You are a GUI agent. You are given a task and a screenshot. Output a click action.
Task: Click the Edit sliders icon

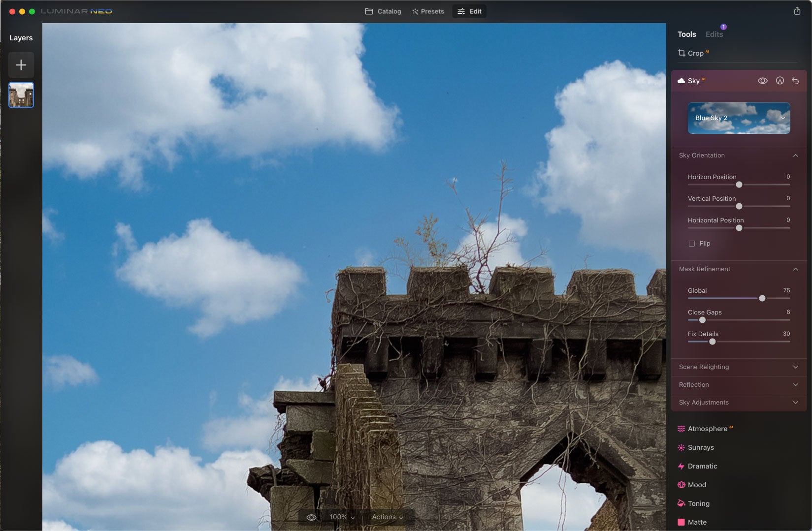click(x=461, y=11)
